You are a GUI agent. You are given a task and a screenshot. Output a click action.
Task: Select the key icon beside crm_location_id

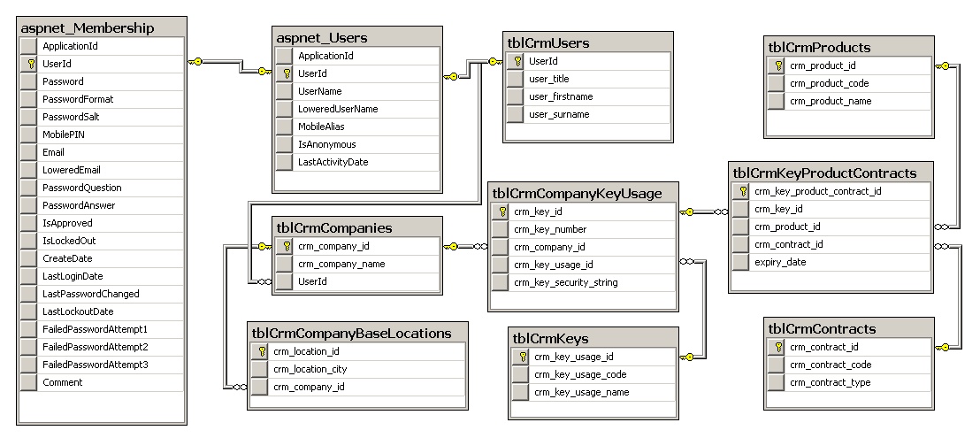tap(261, 351)
